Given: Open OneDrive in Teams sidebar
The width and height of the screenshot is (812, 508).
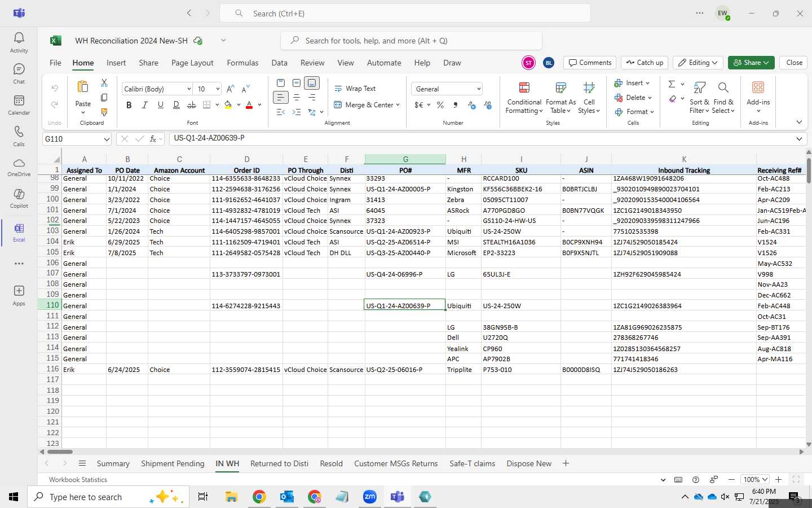Looking at the screenshot, I should [x=19, y=167].
